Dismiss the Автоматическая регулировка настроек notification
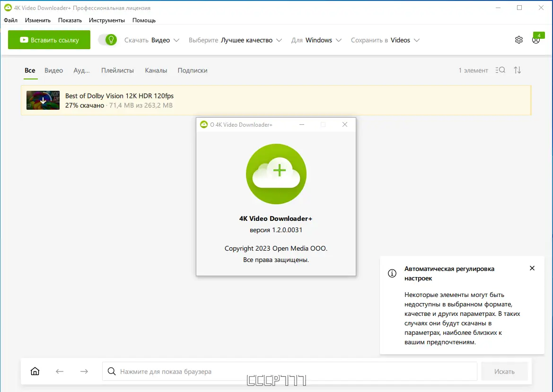This screenshot has height=392, width=553. 532,268
